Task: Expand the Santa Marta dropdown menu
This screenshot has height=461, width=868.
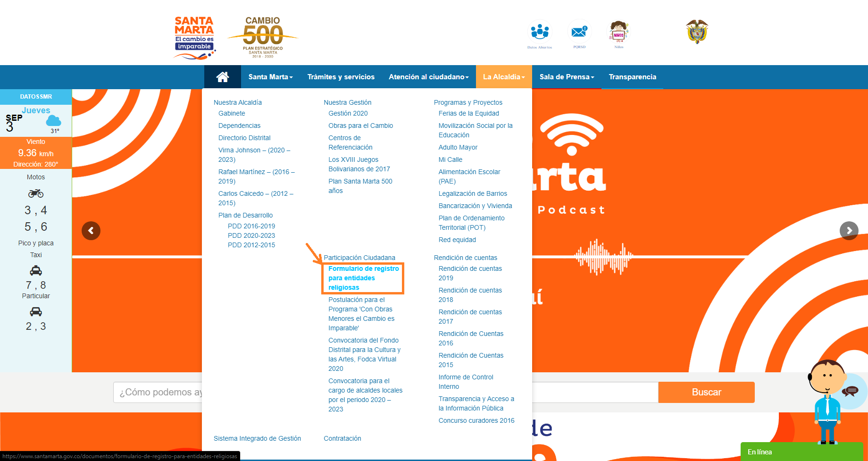Action: [271, 77]
